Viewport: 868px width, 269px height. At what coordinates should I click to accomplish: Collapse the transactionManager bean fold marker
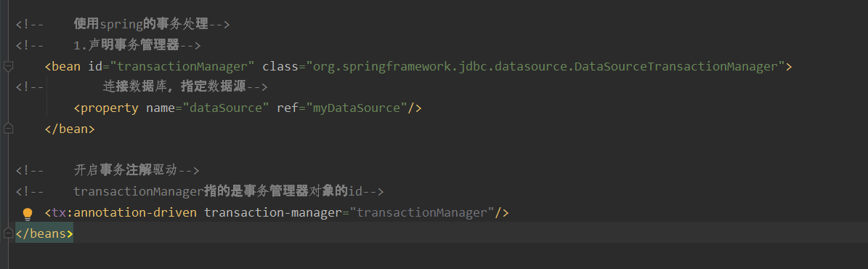(x=8, y=67)
